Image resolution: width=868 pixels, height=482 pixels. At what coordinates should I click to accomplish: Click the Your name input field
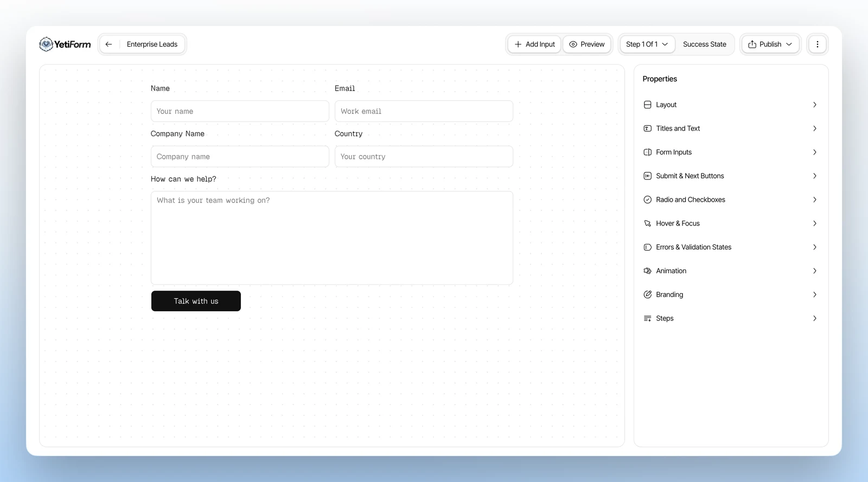click(x=240, y=111)
